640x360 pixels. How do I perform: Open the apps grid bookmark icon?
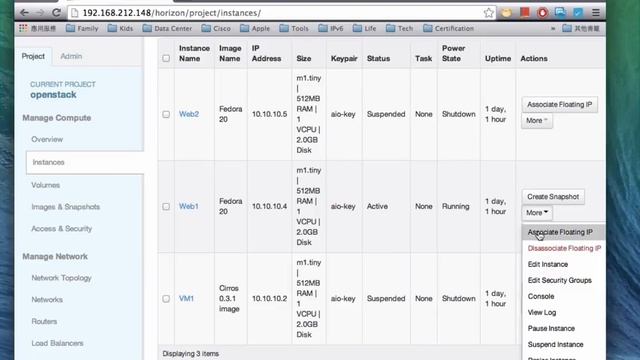(x=23, y=28)
